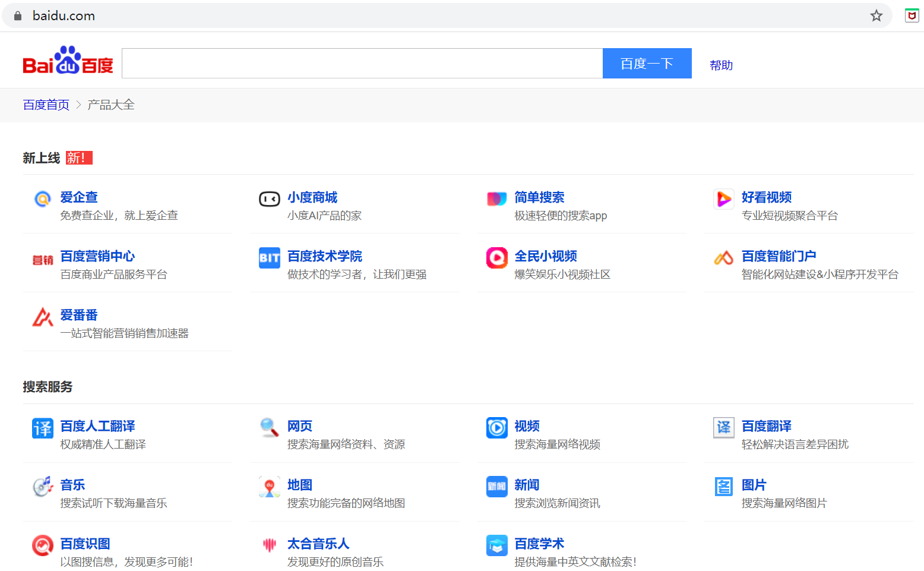This screenshot has width=924, height=571.
Task: Focus the Baidu search input box
Action: click(x=362, y=63)
